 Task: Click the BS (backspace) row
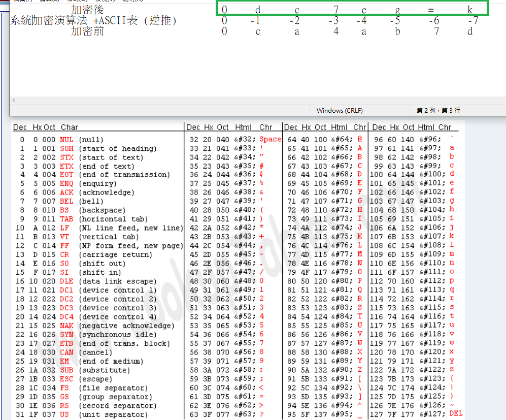tap(72, 210)
